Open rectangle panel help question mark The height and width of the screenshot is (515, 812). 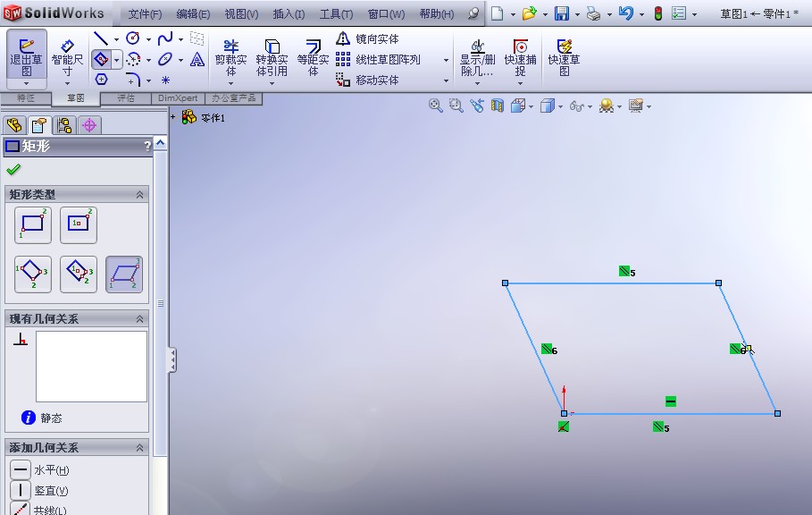tap(147, 147)
